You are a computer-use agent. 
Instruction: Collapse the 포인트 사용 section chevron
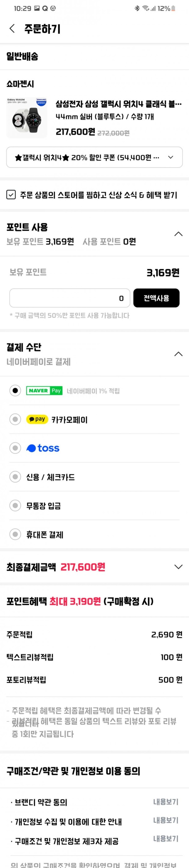click(178, 234)
